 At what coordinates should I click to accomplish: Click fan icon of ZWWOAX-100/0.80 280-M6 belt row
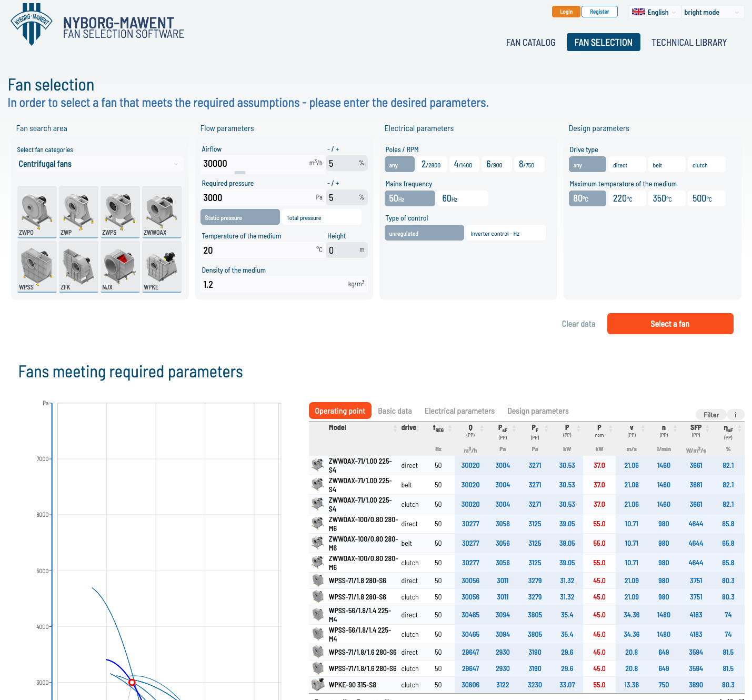pos(317,543)
